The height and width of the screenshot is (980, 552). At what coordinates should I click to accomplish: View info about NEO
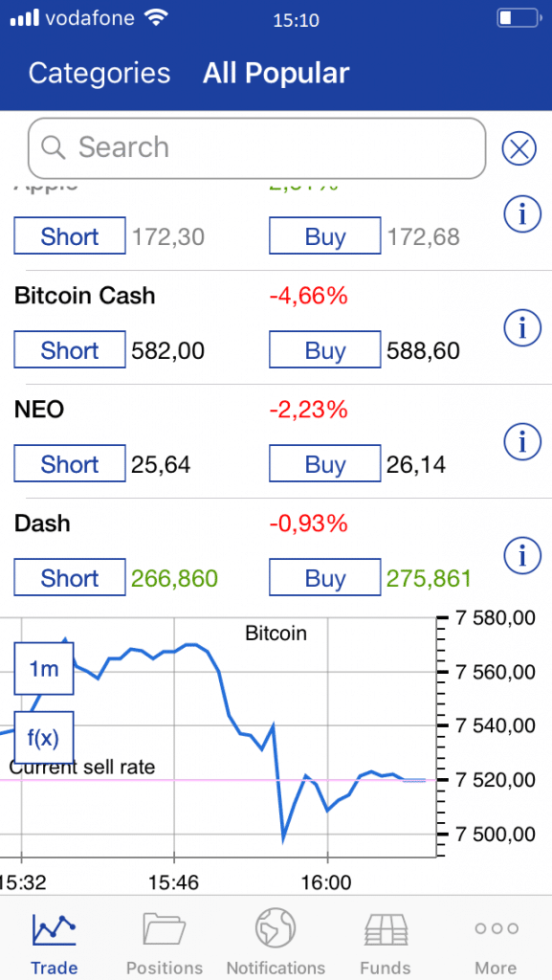(522, 441)
